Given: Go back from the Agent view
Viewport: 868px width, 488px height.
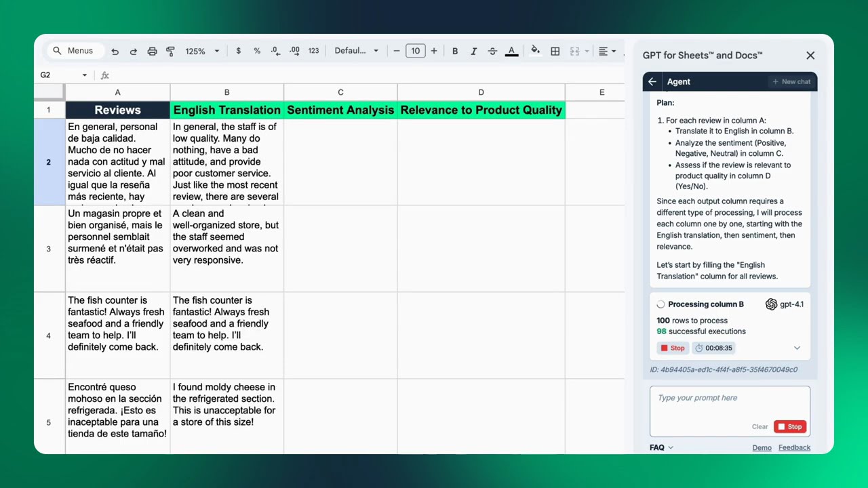Looking at the screenshot, I should (652, 81).
